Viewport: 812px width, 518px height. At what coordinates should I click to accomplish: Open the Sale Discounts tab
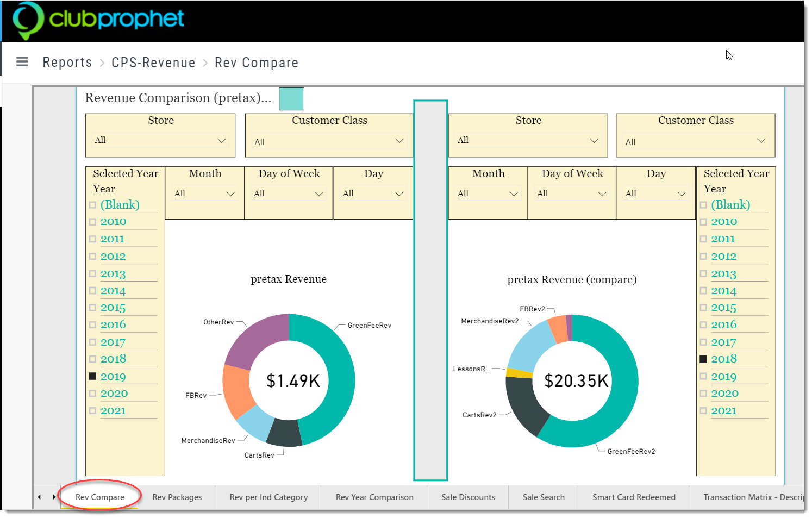click(x=468, y=497)
